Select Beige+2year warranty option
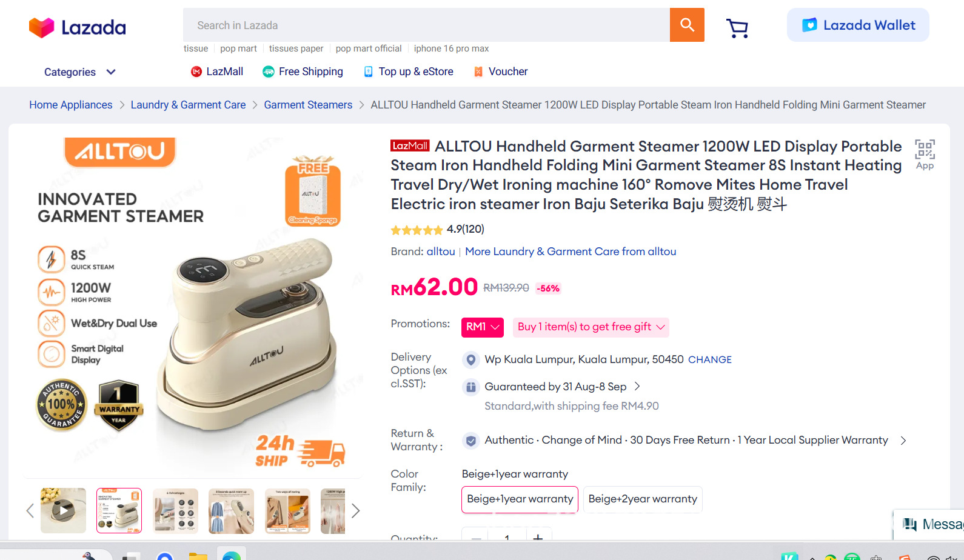Image resolution: width=964 pixels, height=560 pixels. (643, 499)
